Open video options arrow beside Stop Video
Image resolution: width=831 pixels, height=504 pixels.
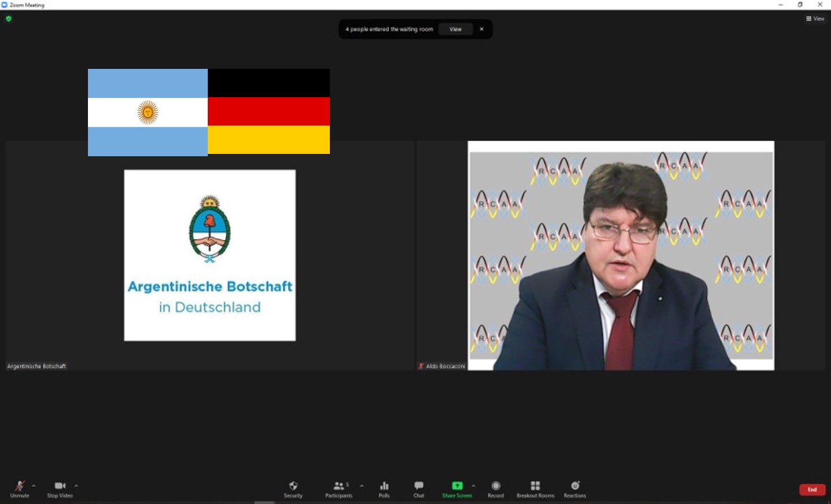[76, 485]
